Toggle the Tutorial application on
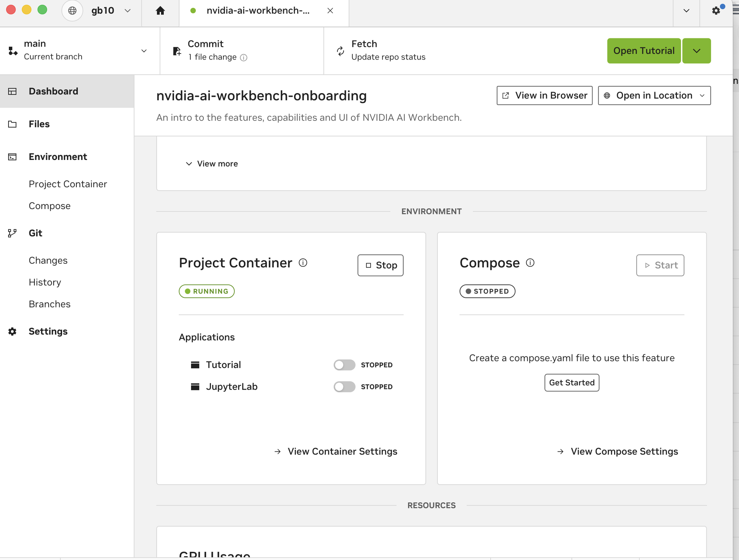The image size is (739, 560). [344, 365]
